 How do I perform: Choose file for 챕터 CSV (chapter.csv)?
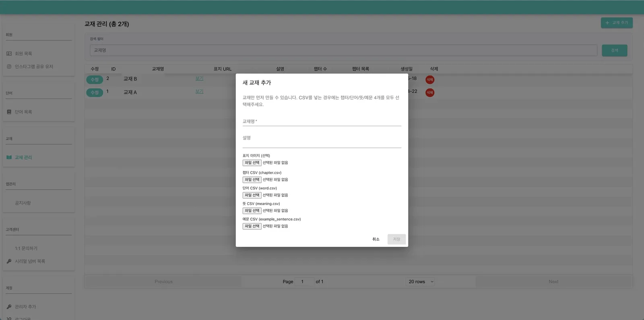tap(252, 180)
